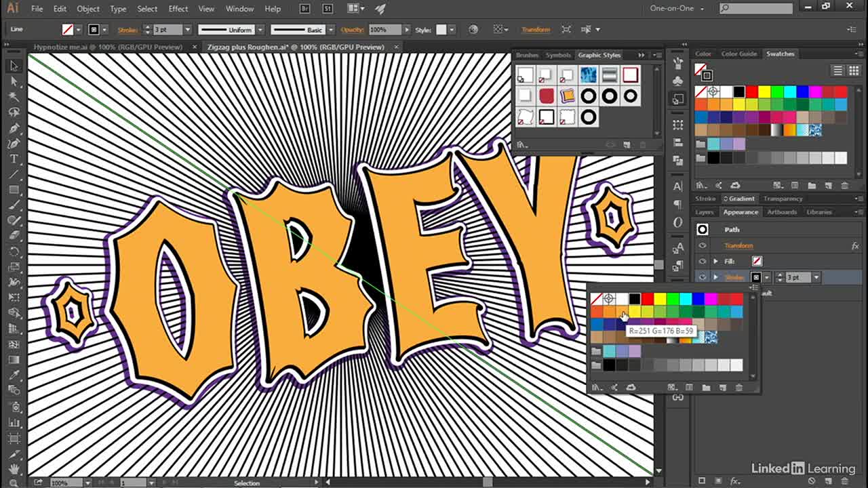This screenshot has height=488, width=868.
Task: Click the search field in top bar
Action: [755, 9]
